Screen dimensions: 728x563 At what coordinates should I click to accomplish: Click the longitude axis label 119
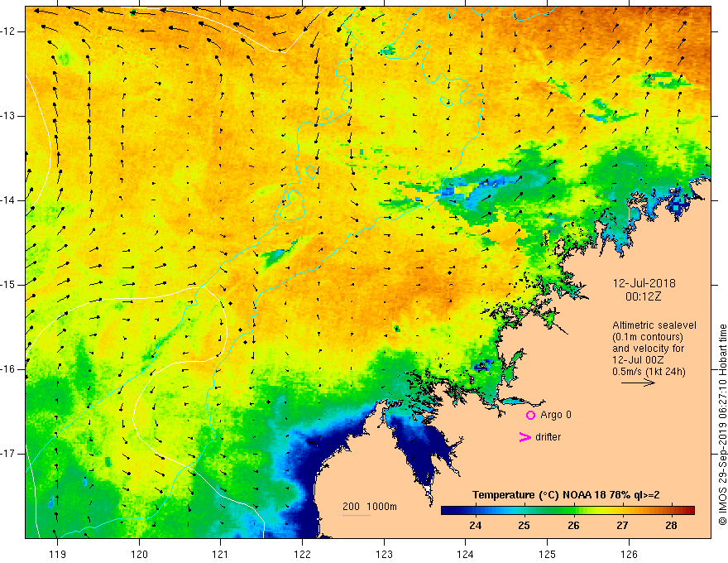[x=58, y=554]
